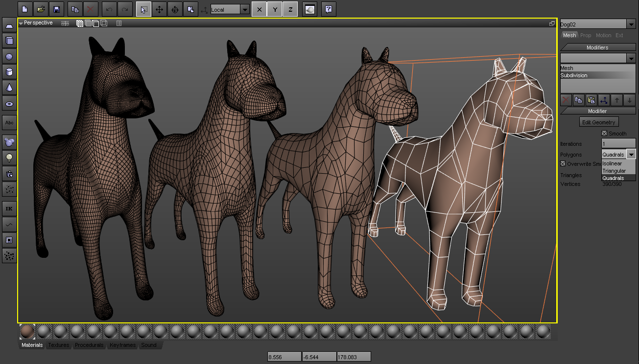Add a cube primitive from the left toolbar
The width and height of the screenshot is (639, 364).
point(9,41)
